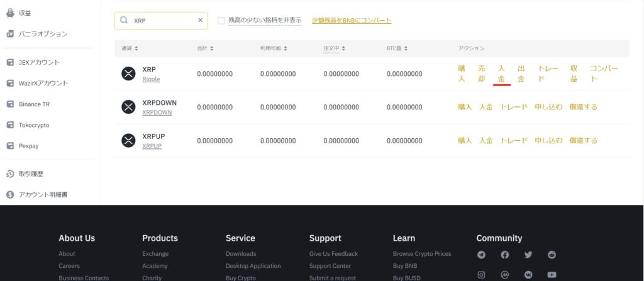Open the 収益 sidebar icon
This screenshot has height=281, width=644.
pos(10,13)
